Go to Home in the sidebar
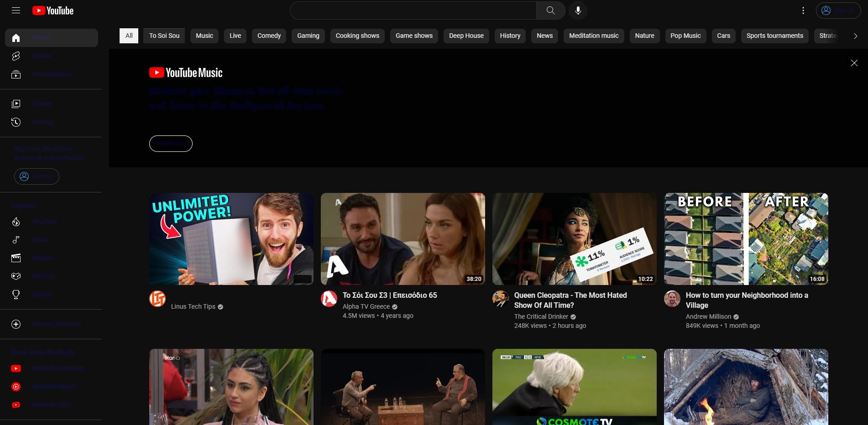The width and height of the screenshot is (868, 425). [52, 38]
